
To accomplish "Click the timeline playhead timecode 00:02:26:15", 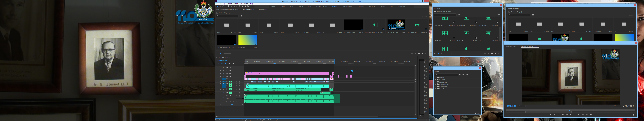I will pos(222,61).
